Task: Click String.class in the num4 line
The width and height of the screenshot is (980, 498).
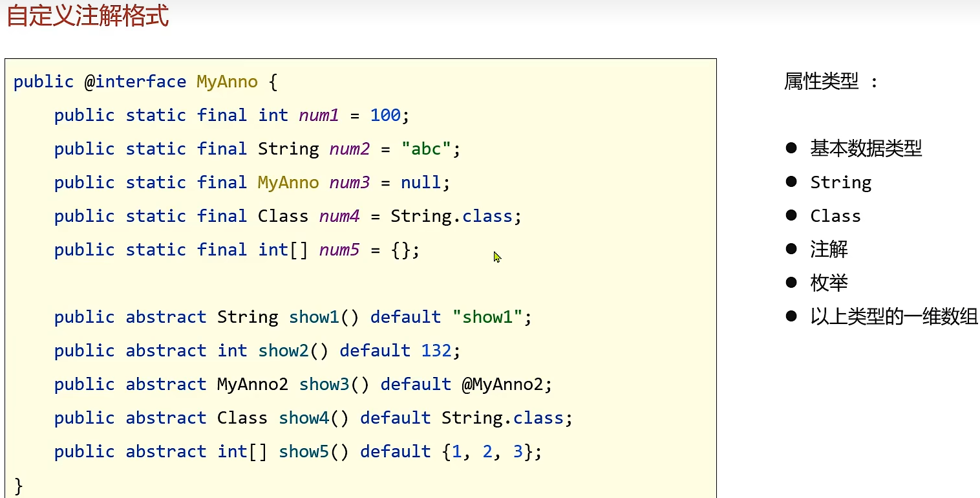Action: click(x=451, y=216)
